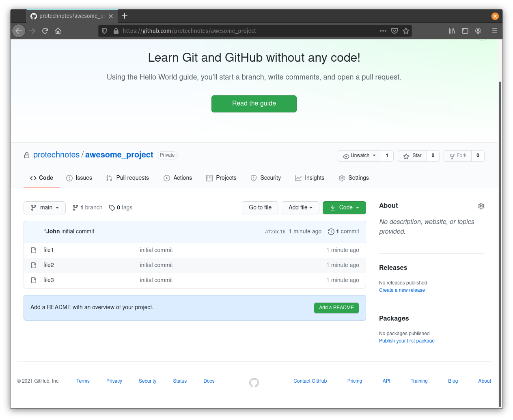
Task: Open the Firefox account icon
Action: [x=478, y=31]
